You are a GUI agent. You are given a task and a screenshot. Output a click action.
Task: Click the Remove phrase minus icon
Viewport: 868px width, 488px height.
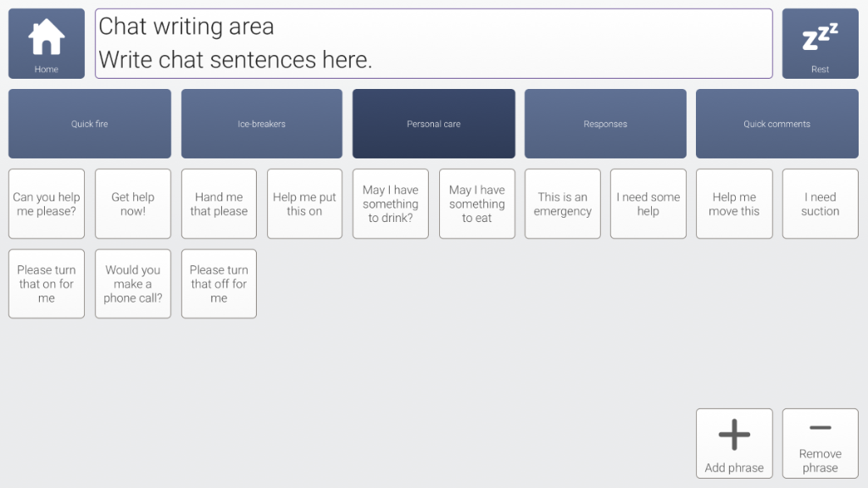pos(820,429)
